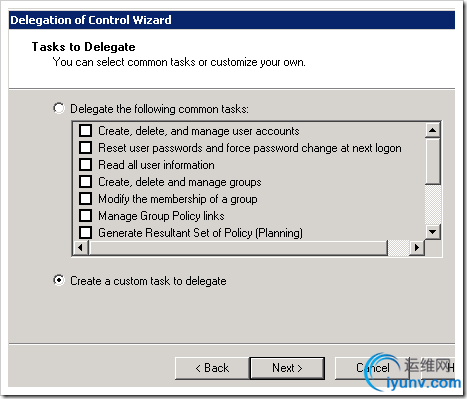The image size is (467, 399).
Task: Click the Delegation of Control Wizard title bar
Action: 232,20
